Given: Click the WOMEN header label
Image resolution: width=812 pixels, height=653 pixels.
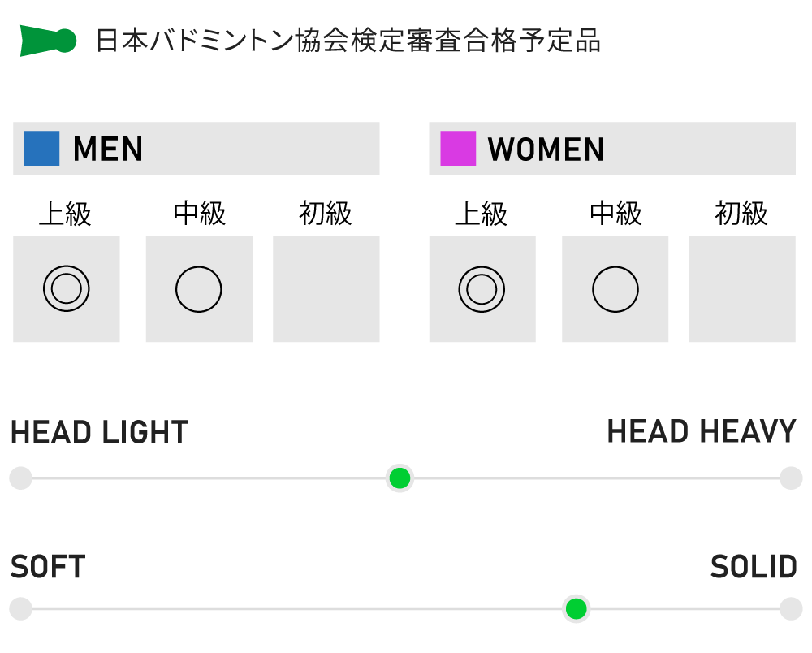Looking at the screenshot, I should click(546, 149).
